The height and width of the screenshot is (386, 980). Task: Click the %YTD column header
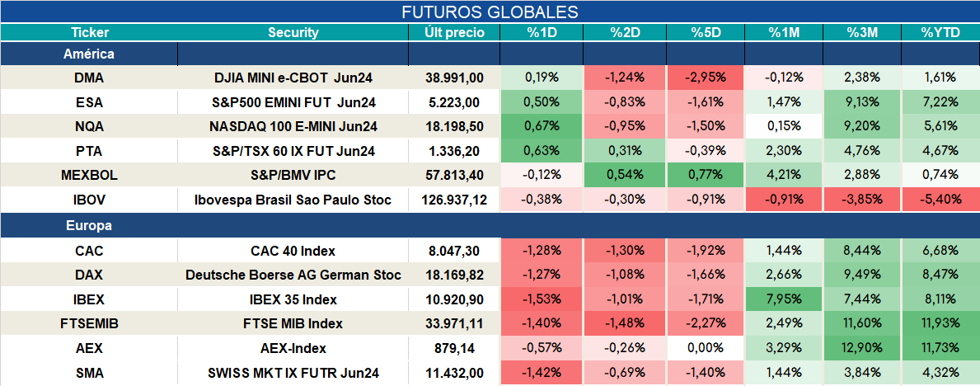pos(940,32)
